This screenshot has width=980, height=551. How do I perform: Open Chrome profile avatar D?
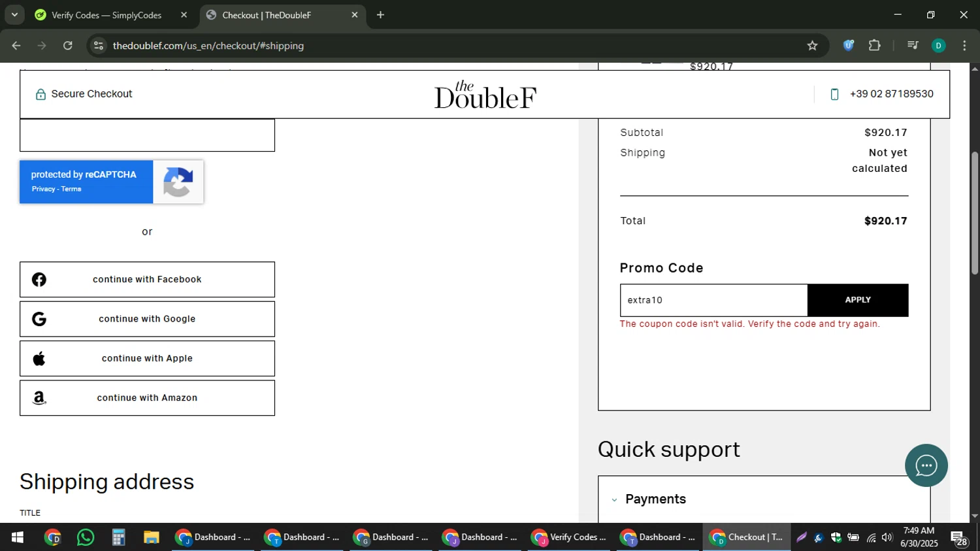(x=938, y=46)
